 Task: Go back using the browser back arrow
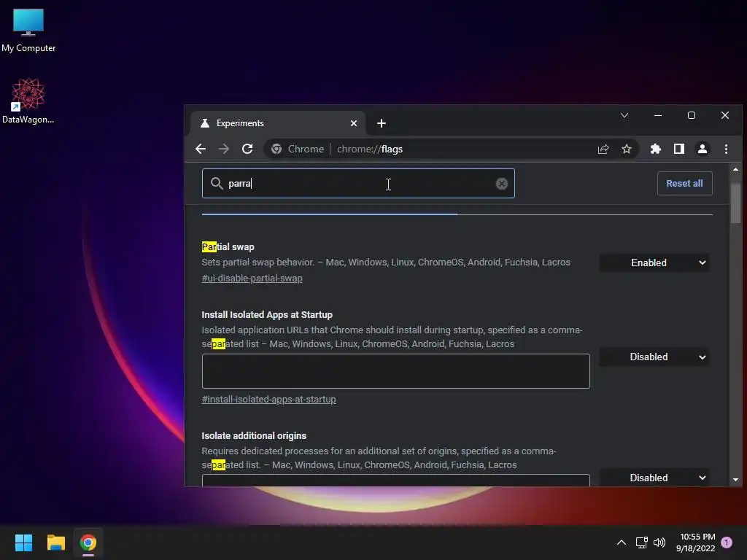tap(201, 149)
